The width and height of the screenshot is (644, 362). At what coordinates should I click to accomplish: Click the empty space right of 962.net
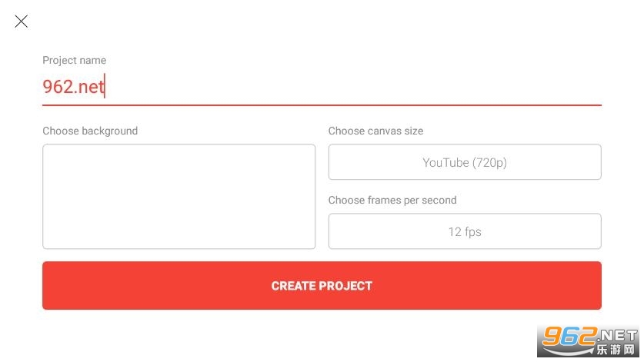pos(353,87)
